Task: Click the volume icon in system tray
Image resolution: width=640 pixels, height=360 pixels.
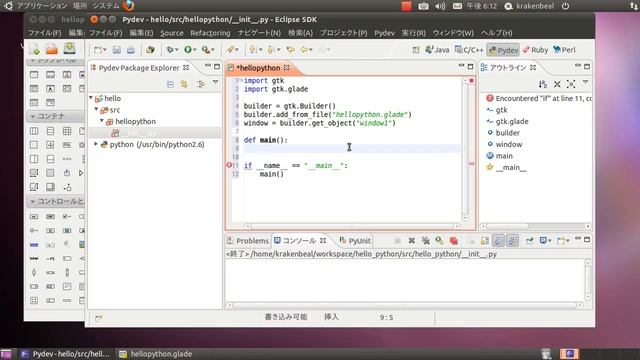Action: point(440,6)
